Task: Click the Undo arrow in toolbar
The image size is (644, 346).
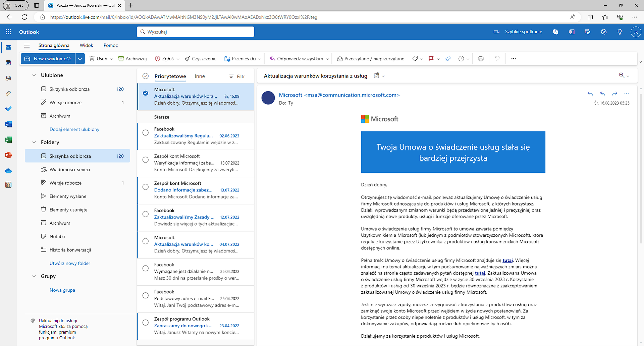Action: 497,59
